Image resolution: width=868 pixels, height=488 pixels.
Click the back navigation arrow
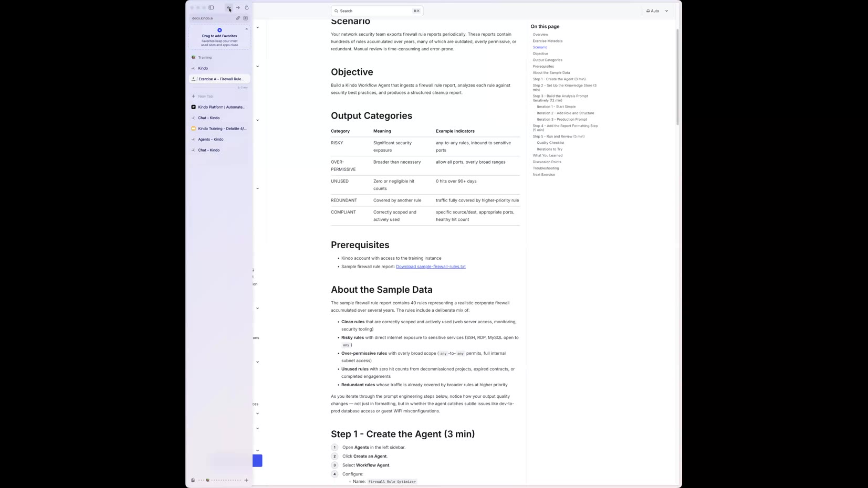(x=229, y=8)
